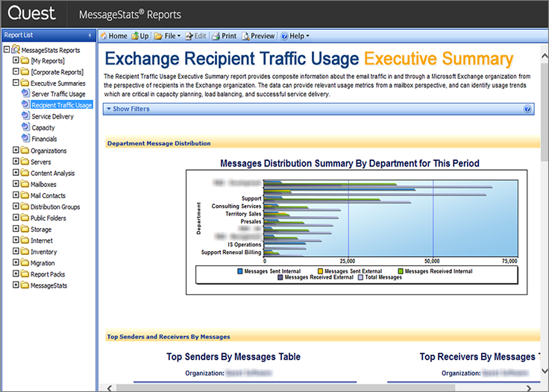
Task: Click the Preview toolbar label
Action: pos(263,36)
